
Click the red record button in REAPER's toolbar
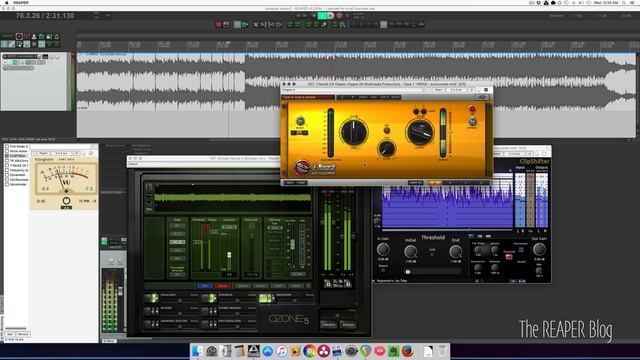point(218,25)
